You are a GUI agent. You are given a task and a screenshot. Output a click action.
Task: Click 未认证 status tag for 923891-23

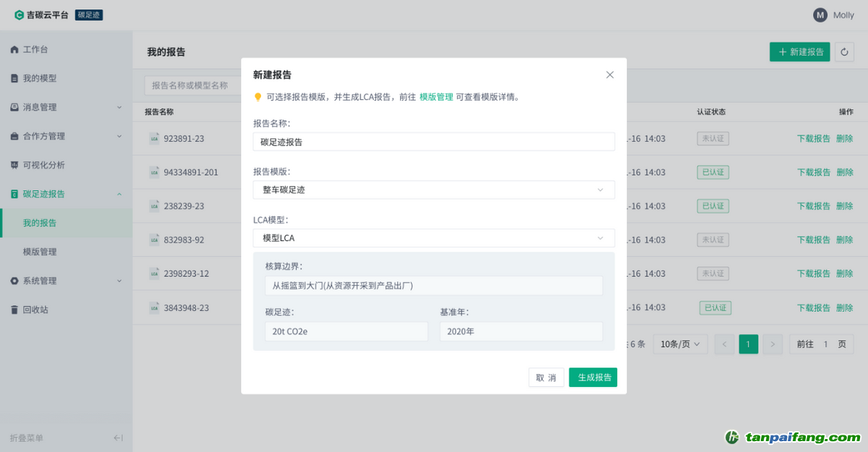pyautogui.click(x=712, y=138)
